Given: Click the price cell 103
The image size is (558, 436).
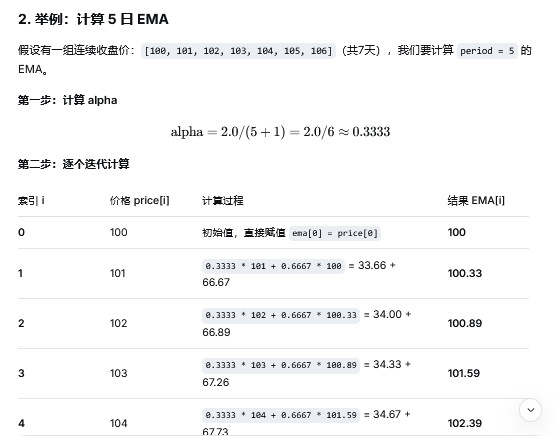Looking at the screenshot, I should coord(119,373).
